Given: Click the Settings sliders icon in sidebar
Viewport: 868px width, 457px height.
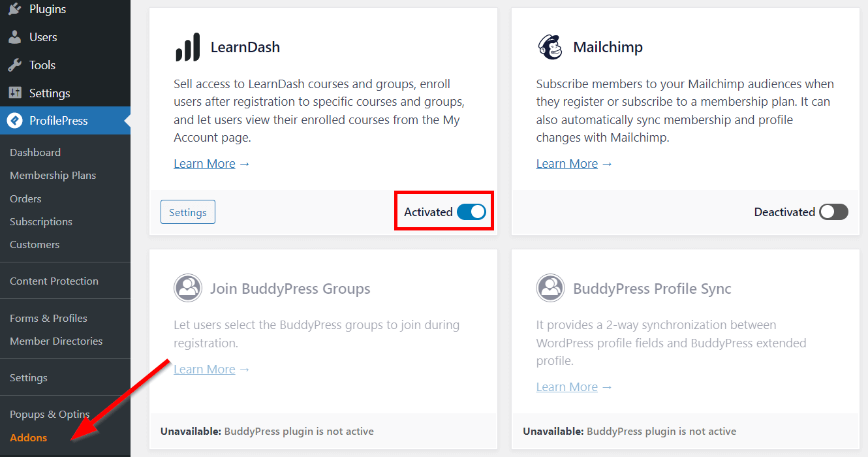Looking at the screenshot, I should [14, 93].
